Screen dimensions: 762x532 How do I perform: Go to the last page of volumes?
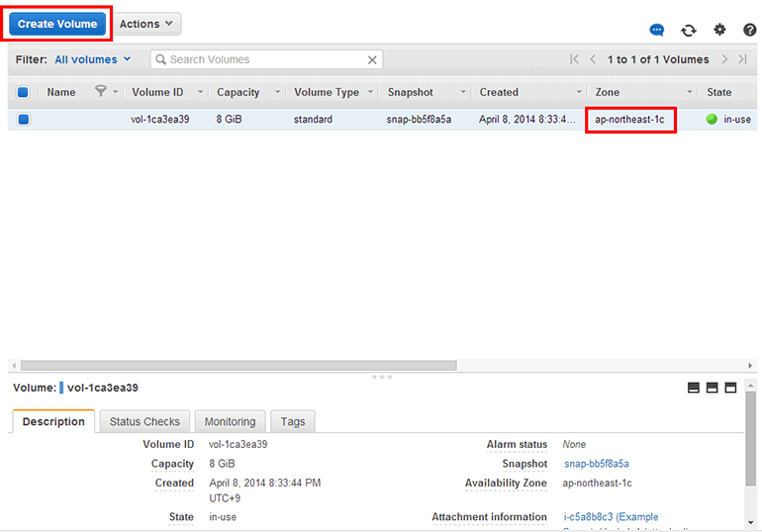pyautogui.click(x=743, y=59)
